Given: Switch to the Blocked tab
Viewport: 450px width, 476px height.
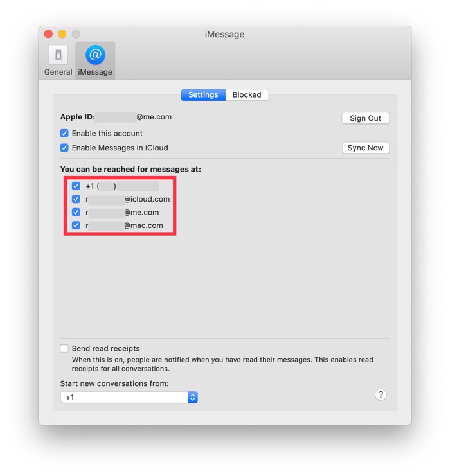Looking at the screenshot, I should click(247, 95).
